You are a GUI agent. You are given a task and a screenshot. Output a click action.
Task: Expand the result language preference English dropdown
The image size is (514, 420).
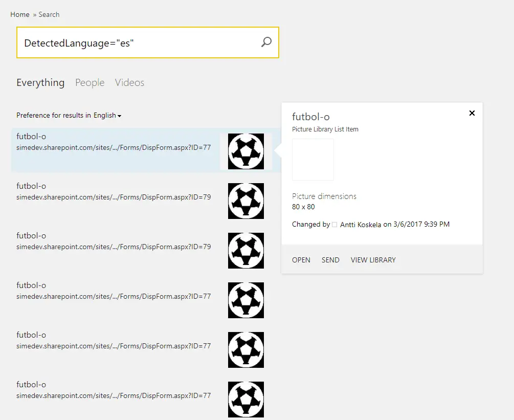[107, 116]
